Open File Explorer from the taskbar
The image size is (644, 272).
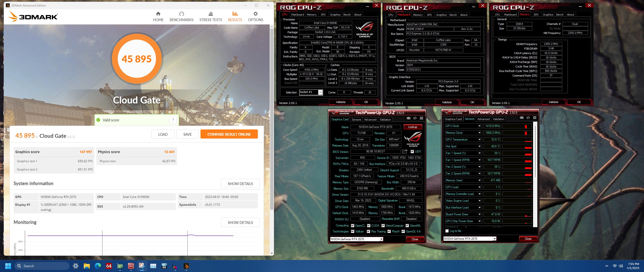[87, 266]
